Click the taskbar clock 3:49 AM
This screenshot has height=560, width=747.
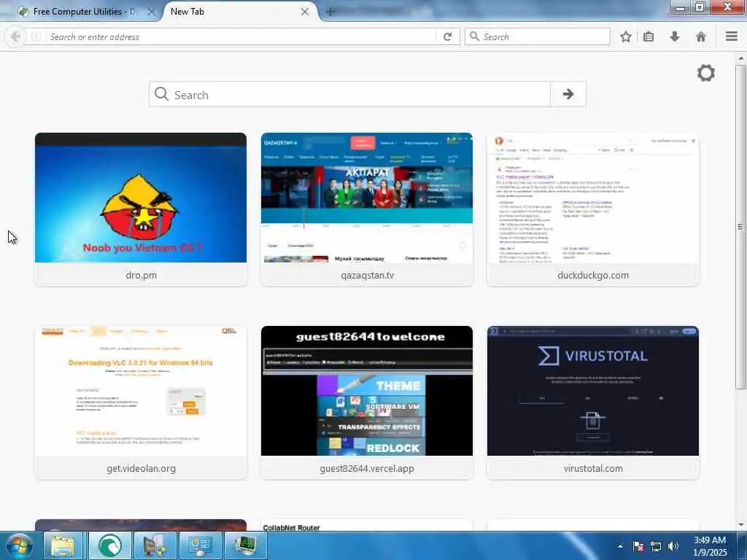tap(710, 540)
